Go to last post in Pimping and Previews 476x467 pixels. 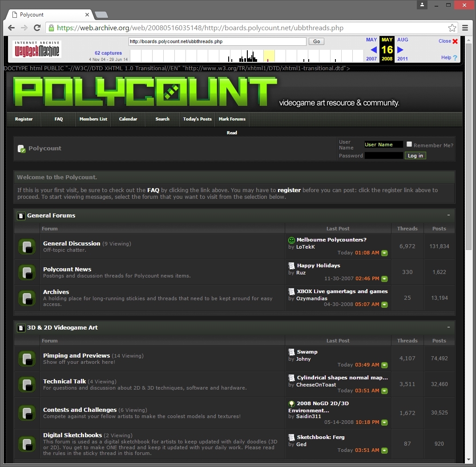coord(384,365)
